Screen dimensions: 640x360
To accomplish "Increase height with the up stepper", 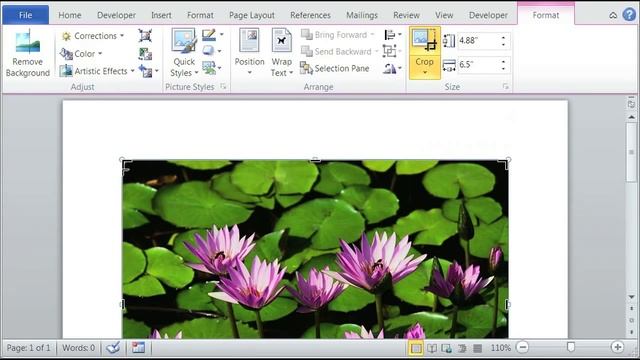I will (504, 37).
